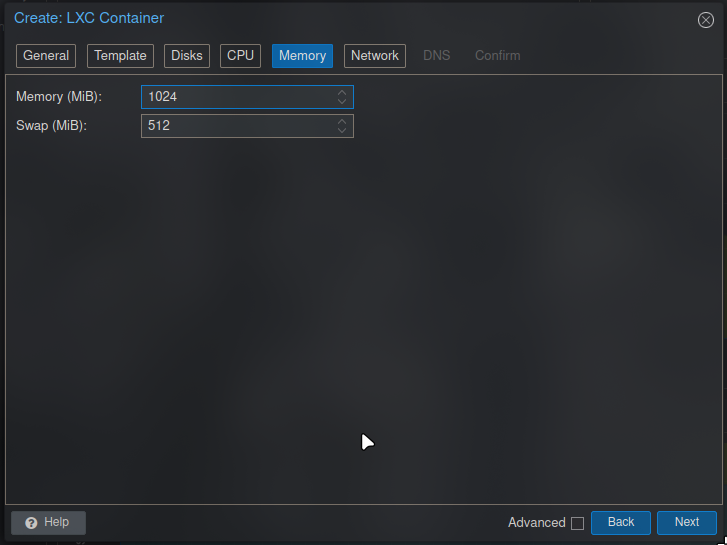Decrease Swap value with down arrow
This screenshot has height=545, width=727.
[x=342, y=131]
